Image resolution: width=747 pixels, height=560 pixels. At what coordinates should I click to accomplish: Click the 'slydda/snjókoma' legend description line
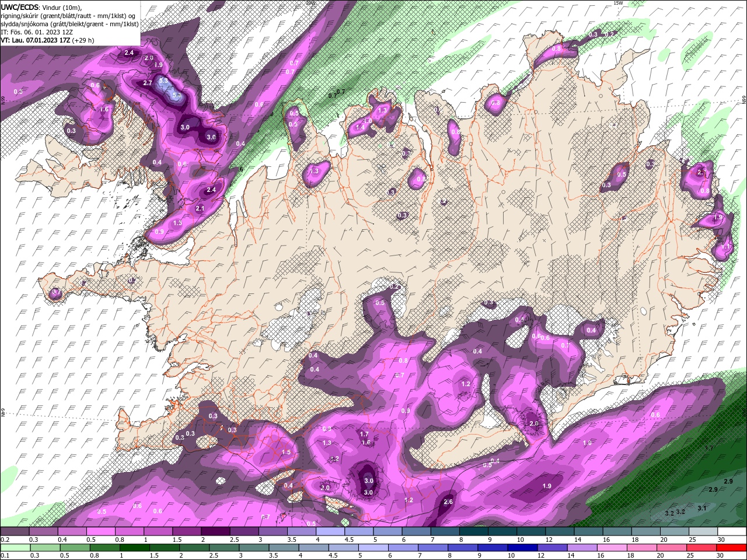coord(69,23)
